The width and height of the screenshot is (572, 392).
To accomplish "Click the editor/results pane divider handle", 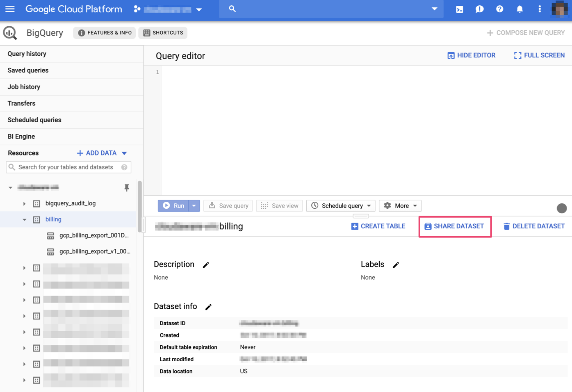I will pyautogui.click(x=361, y=216).
